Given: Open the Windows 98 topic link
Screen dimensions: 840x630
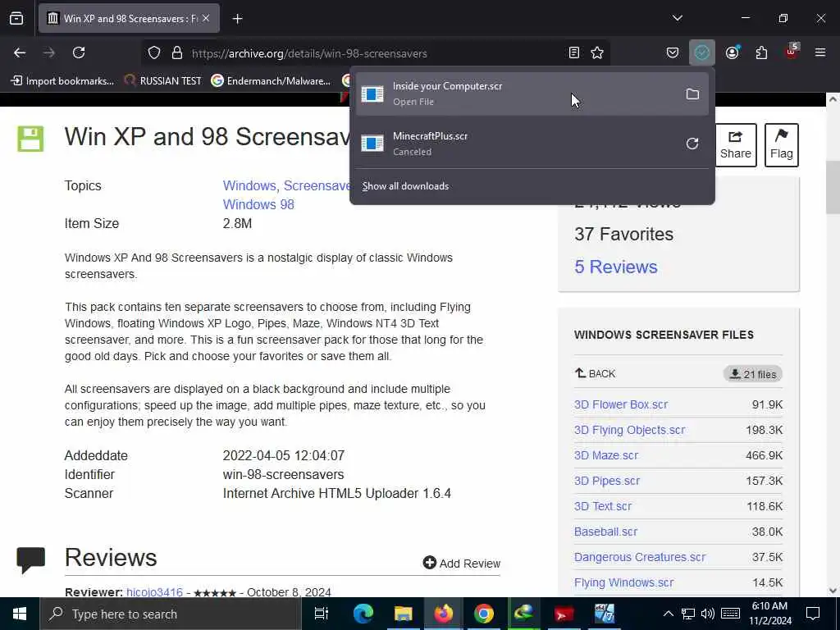Looking at the screenshot, I should [258, 204].
